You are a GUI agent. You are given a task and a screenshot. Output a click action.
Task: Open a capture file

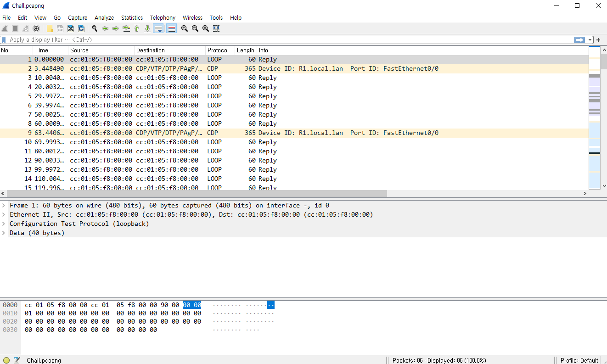coord(50,28)
